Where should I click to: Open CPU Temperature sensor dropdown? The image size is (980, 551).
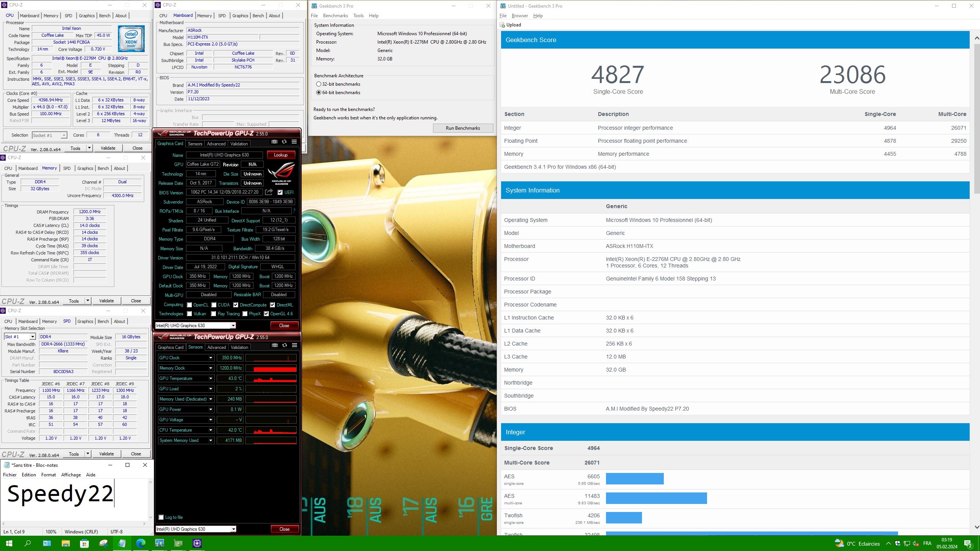(x=210, y=430)
